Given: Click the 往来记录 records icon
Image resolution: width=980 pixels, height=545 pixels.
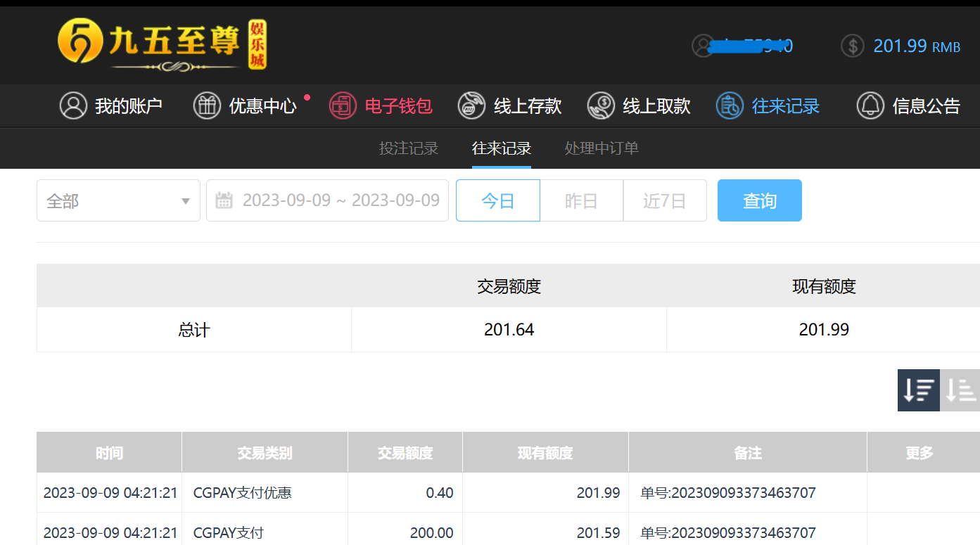Looking at the screenshot, I should click(x=730, y=106).
